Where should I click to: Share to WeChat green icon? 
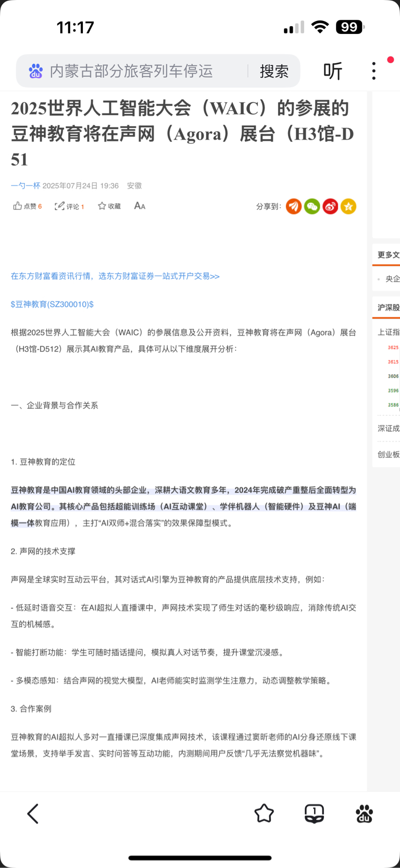point(312,206)
